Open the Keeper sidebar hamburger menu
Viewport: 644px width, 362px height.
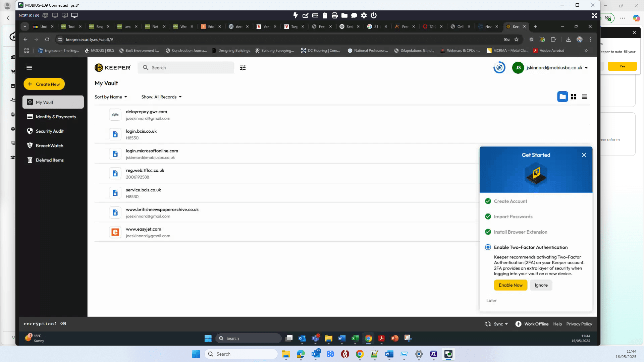pos(30,68)
